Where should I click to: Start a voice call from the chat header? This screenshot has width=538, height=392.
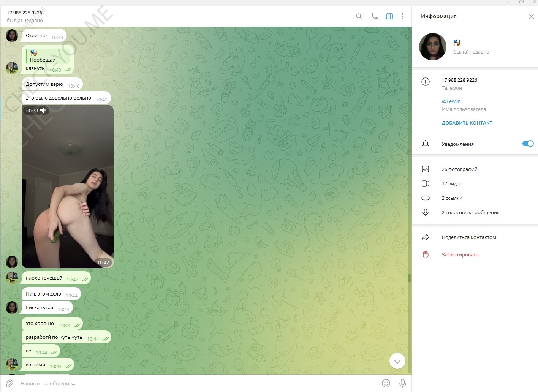pyautogui.click(x=374, y=16)
